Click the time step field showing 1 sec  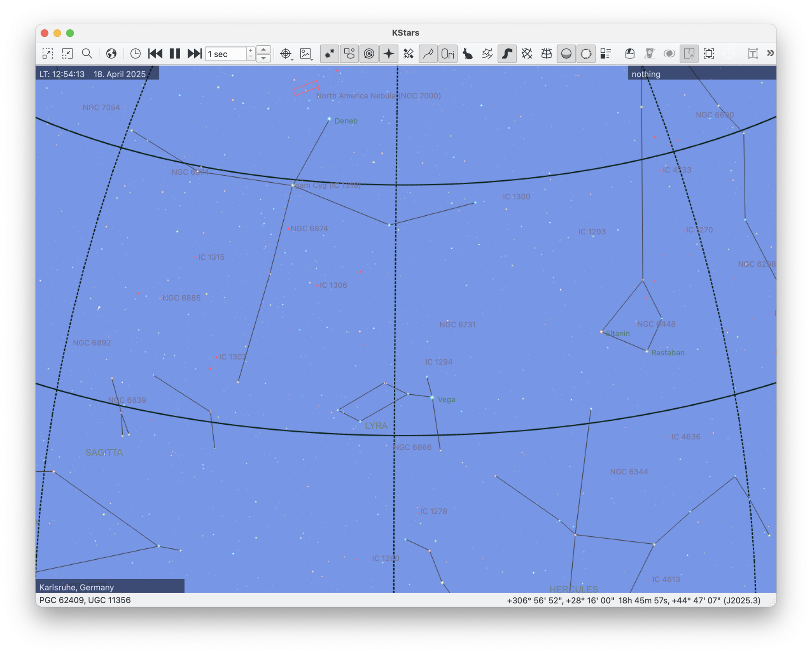pyautogui.click(x=225, y=54)
